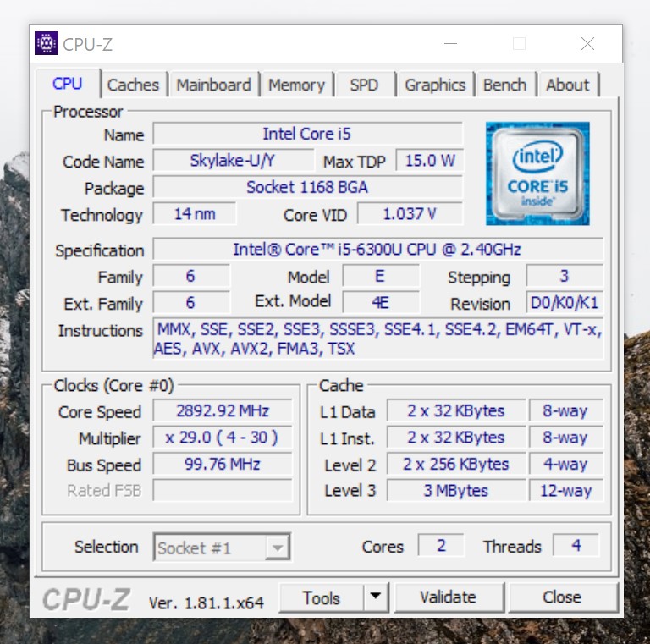
Task: Click the Socket 1168 BGA package value
Action: 307,187
